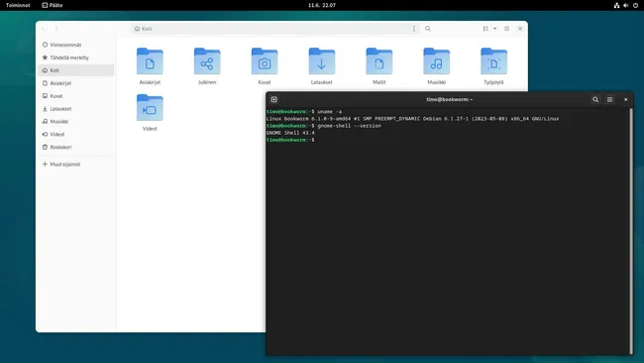Screen dimensions: 644x363
Task: Click the terminal scrollbar
Action: [631, 231]
